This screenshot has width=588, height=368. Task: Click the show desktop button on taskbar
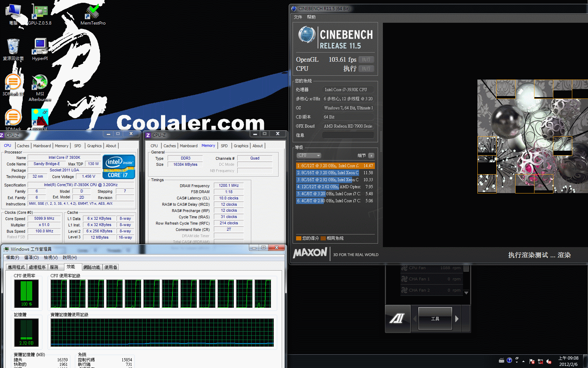click(586, 361)
